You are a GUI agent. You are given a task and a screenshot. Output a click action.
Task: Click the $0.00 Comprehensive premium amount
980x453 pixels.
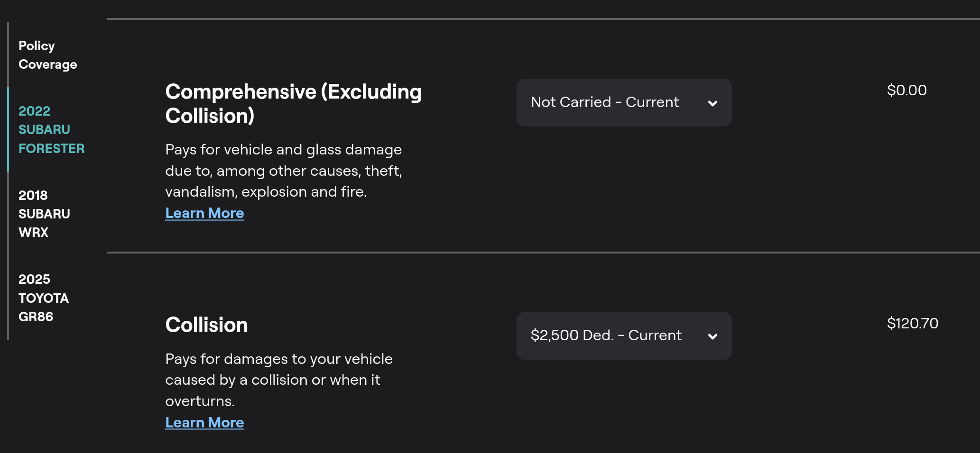906,90
